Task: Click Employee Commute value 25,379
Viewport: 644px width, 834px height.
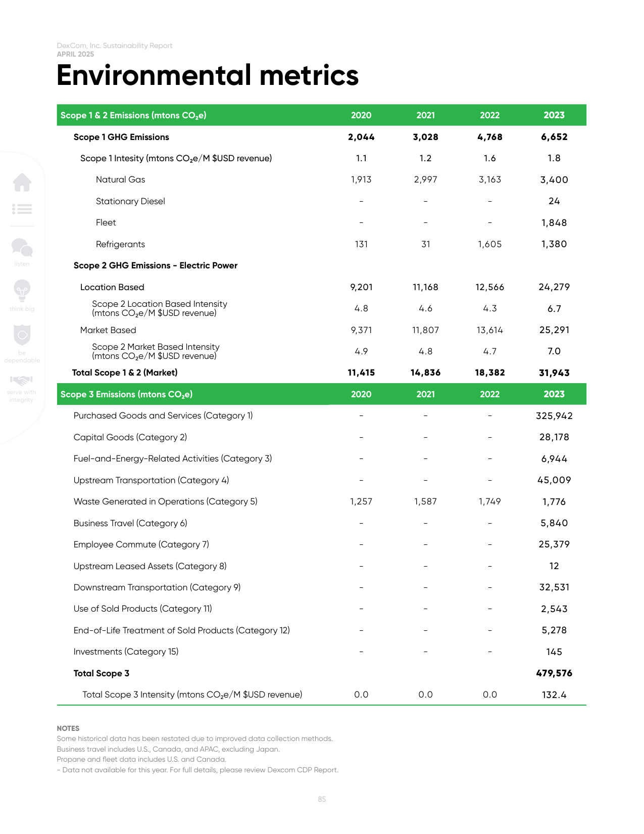Action: (x=554, y=544)
